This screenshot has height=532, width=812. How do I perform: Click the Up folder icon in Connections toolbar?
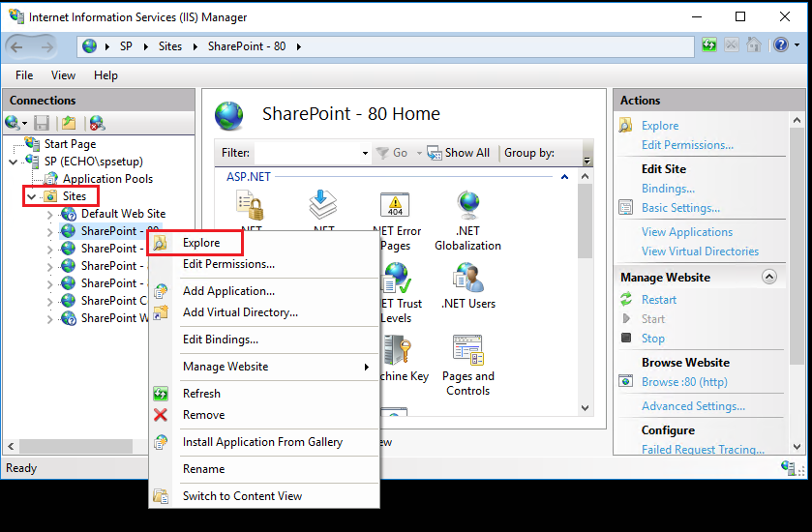coord(69,123)
